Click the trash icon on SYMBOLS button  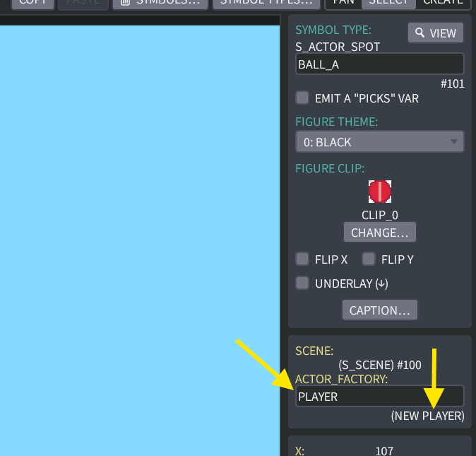coord(125,2)
